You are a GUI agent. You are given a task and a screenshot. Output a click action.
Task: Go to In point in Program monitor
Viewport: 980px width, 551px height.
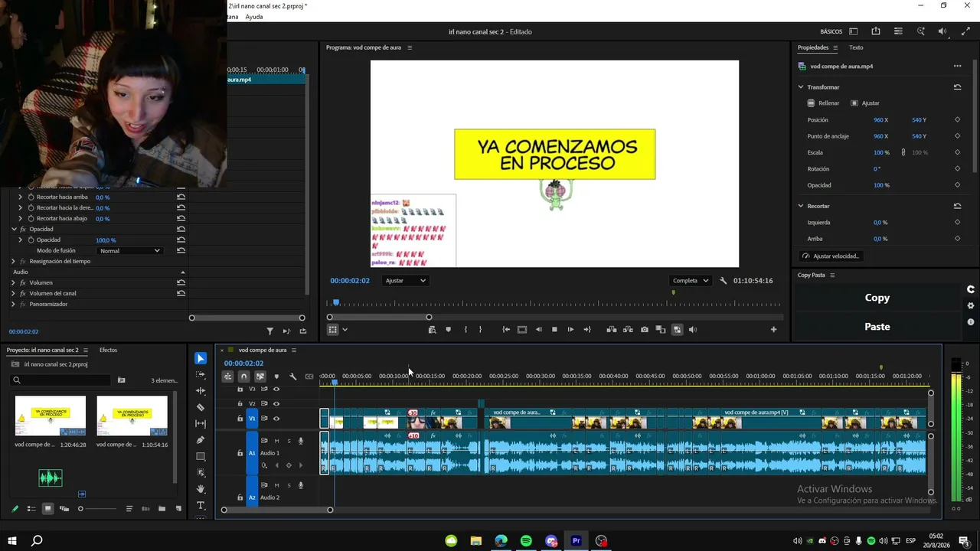pos(506,330)
